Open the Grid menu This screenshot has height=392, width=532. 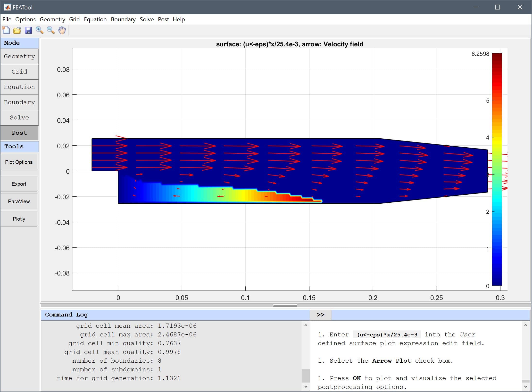pos(74,19)
